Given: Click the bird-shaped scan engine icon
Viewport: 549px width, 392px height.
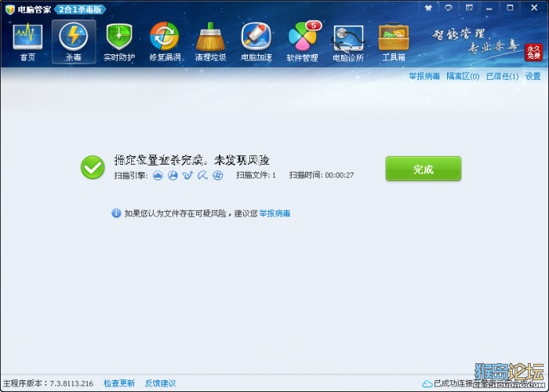Looking at the screenshot, I should point(187,176).
